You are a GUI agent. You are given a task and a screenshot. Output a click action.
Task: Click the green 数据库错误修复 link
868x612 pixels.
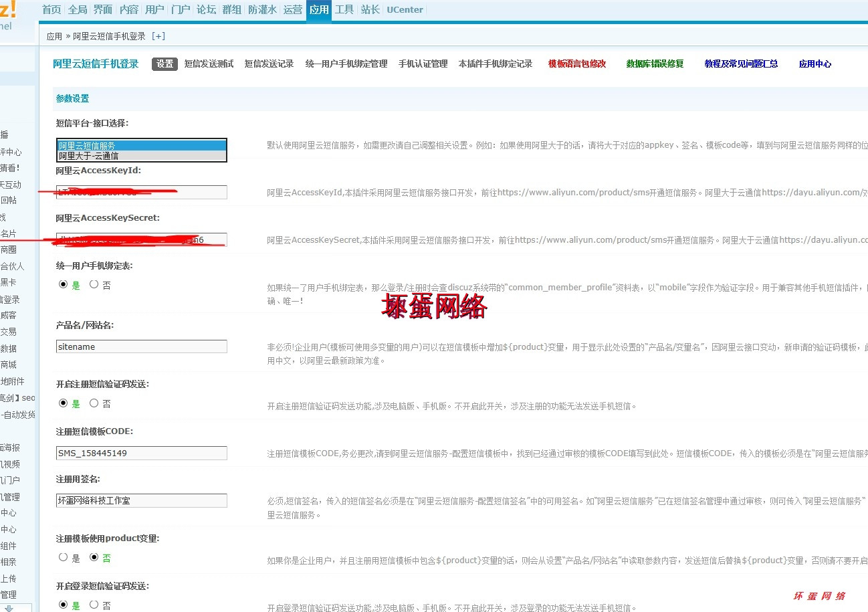(655, 64)
